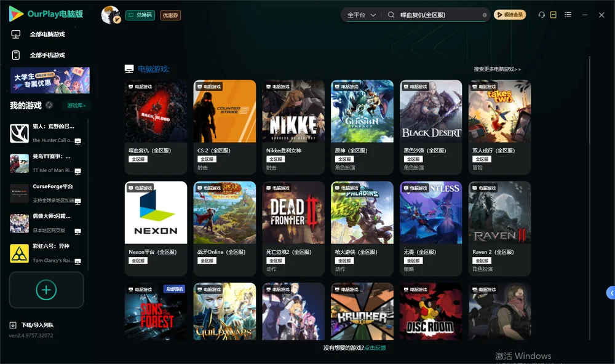The width and height of the screenshot is (615, 364).
Task: Open 彩虹六号: 异种 game icon
Action: pos(19,253)
